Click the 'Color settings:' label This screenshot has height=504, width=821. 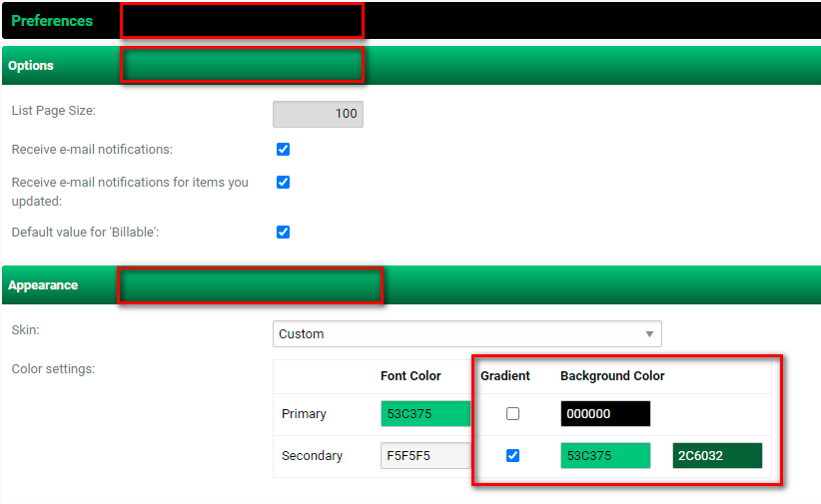[53, 369]
